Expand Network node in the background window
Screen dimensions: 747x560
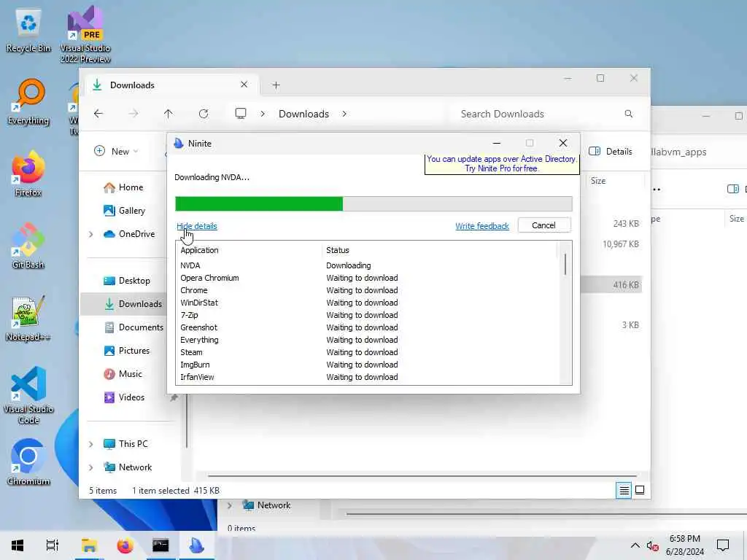coord(230,505)
